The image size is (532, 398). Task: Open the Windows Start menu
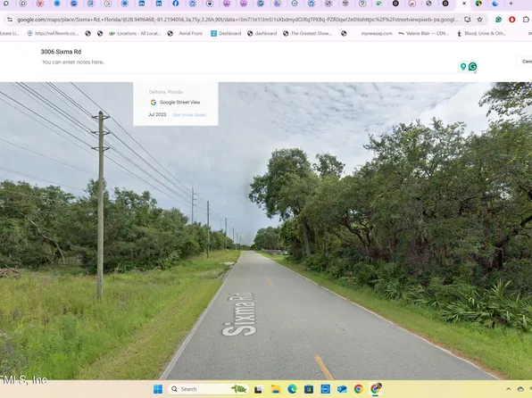pos(158,389)
